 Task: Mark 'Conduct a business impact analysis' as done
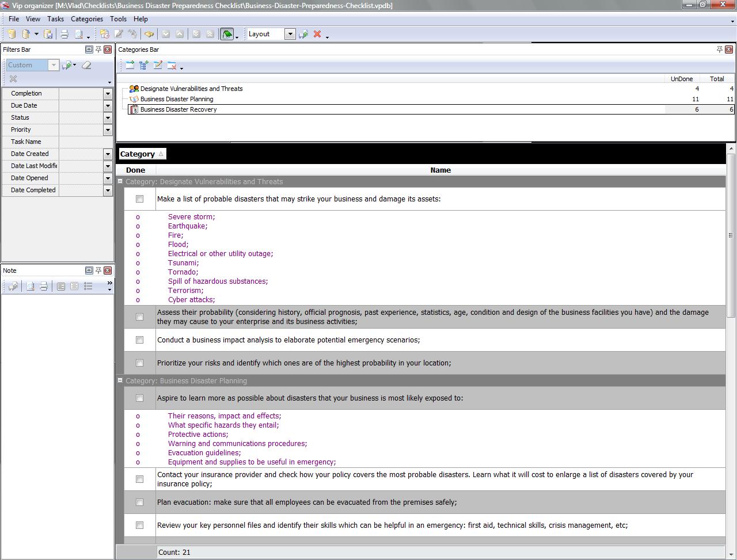point(139,340)
